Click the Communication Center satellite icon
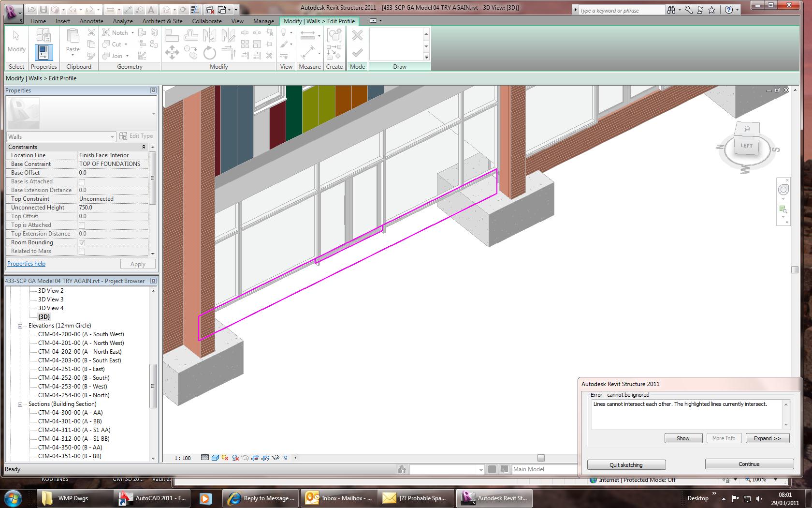Screen dimensions: 812x508 tap(700, 10)
